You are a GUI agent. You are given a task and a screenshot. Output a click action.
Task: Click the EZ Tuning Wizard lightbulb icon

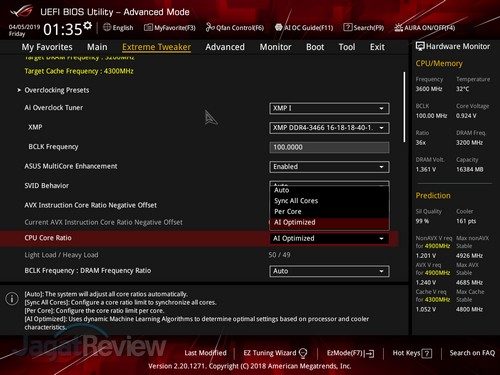pyautogui.click(x=303, y=353)
